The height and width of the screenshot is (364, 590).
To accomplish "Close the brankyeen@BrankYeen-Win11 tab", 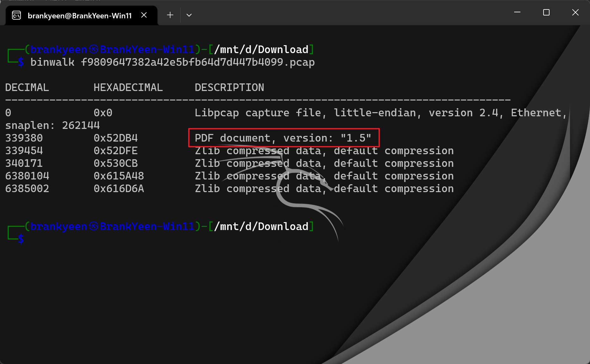I will [x=144, y=15].
